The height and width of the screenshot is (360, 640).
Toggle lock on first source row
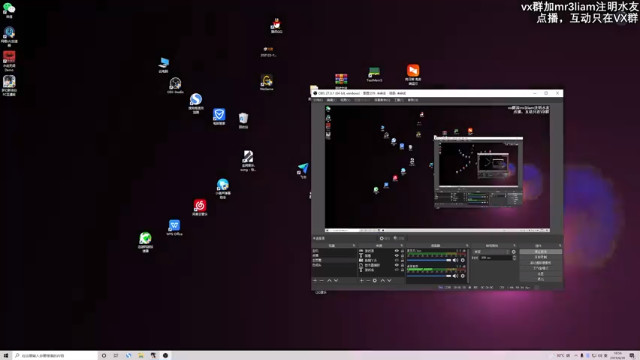click(402, 251)
